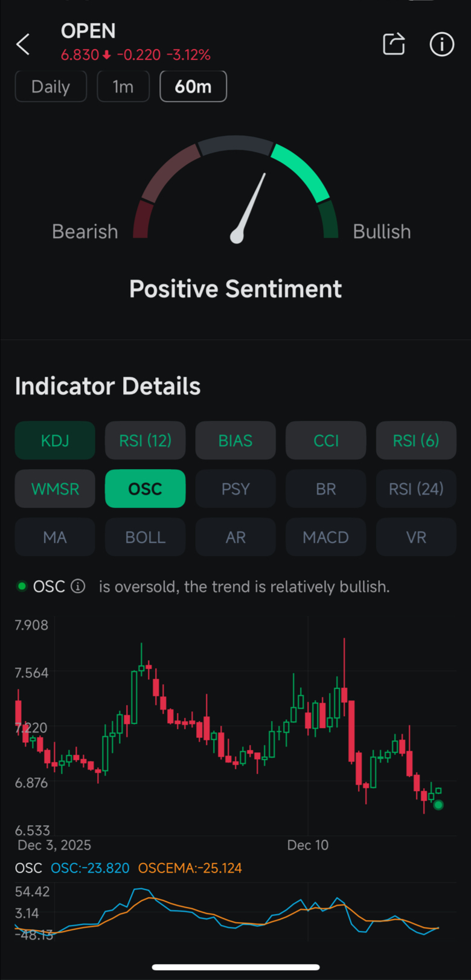Image resolution: width=471 pixels, height=980 pixels.
Task: Tap the candlestick chart near Dec 10
Action: tap(308, 725)
